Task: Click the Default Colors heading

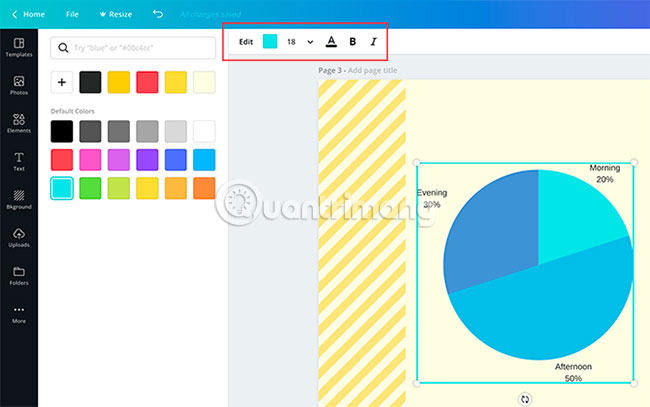Action: click(x=73, y=111)
